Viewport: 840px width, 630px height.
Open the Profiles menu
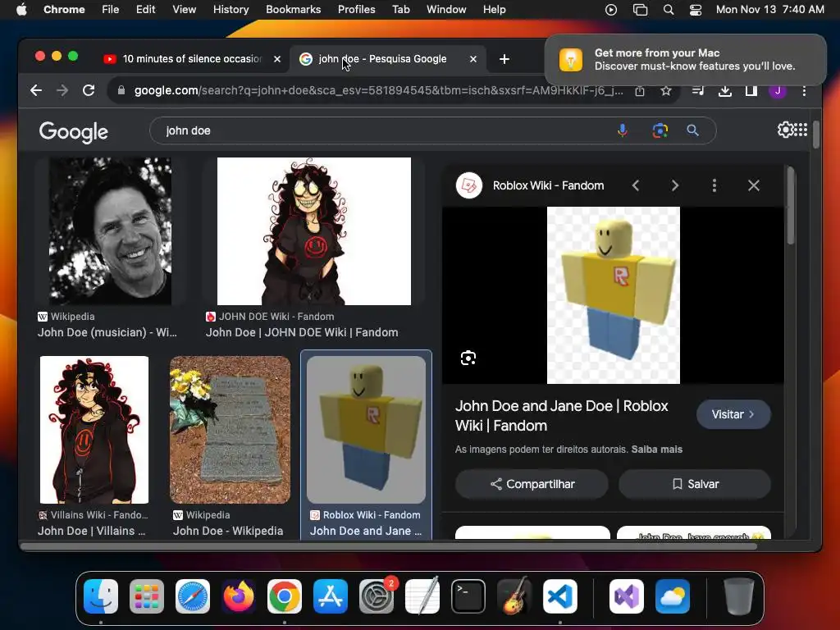pos(356,10)
